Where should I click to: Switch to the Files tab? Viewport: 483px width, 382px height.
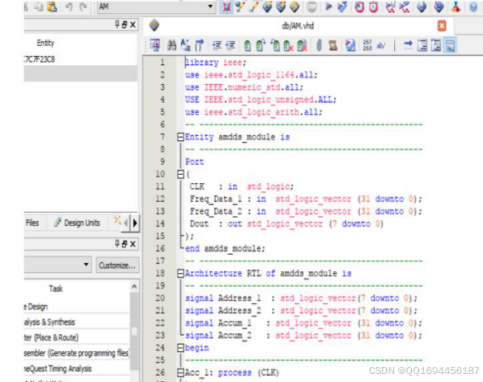pyautogui.click(x=32, y=223)
